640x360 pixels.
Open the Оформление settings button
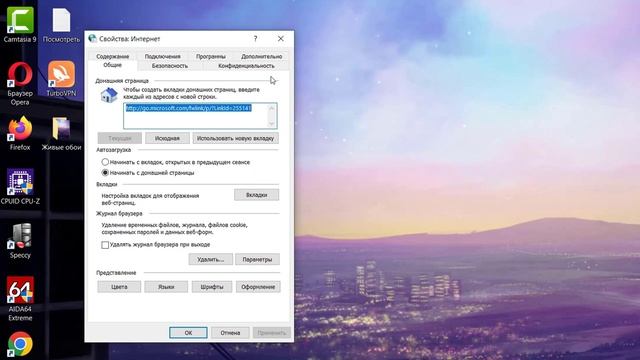(x=258, y=287)
